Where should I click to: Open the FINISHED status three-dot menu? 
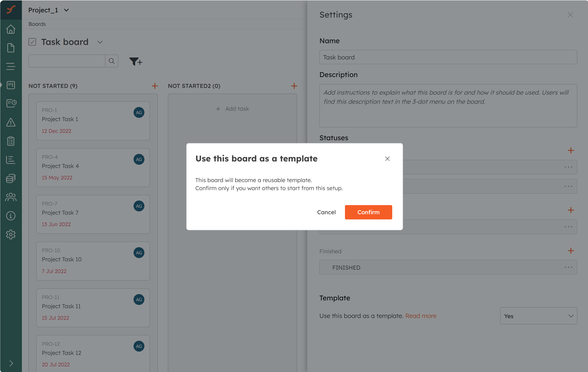[568, 267]
